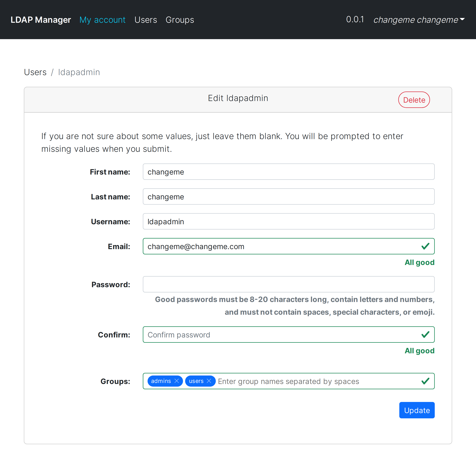The width and height of the screenshot is (476, 476).
Task: Click the Confirm field green checkmark
Action: tap(425, 335)
